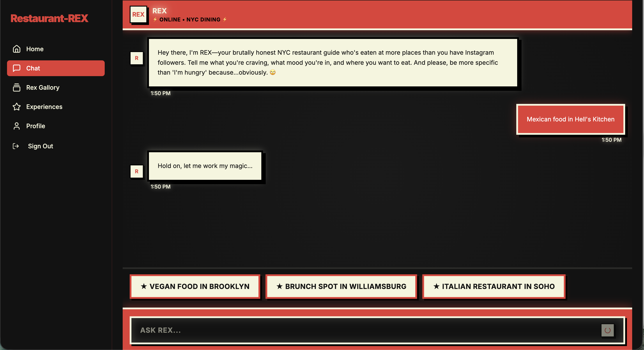Open the Profile section

(x=36, y=126)
